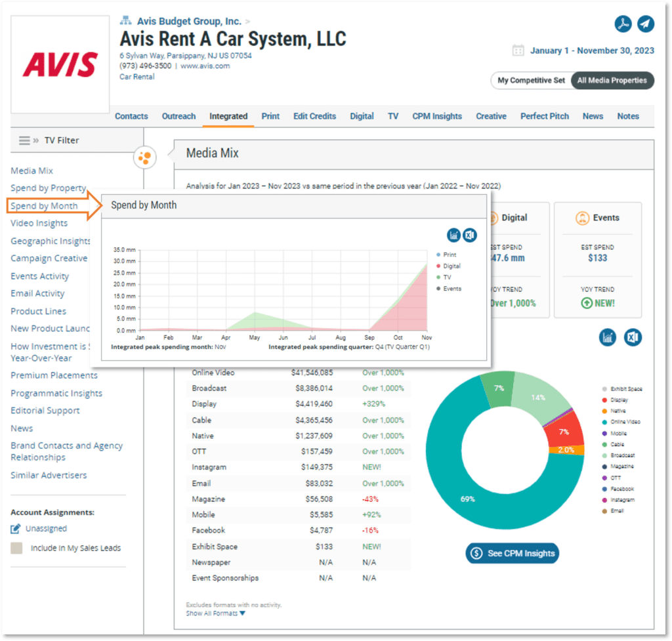The height and width of the screenshot is (641, 672).
Task: Click the green NEW trend arrow icon
Action: 586,303
